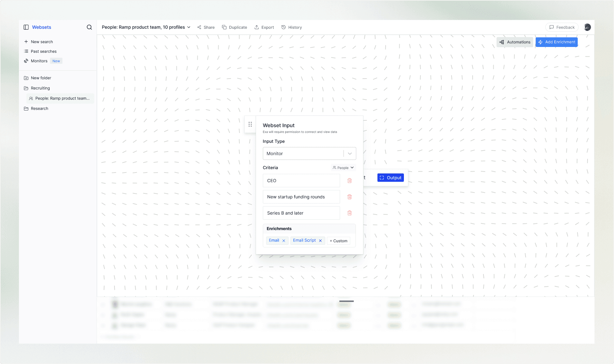The image size is (614, 364).
Task: Click the Past searches list icon
Action: click(26, 51)
